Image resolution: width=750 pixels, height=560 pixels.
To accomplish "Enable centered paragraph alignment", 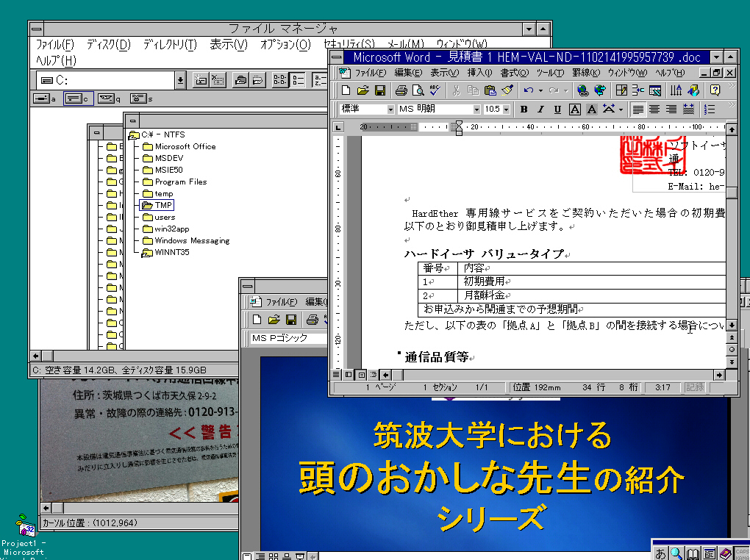I will pos(653,109).
